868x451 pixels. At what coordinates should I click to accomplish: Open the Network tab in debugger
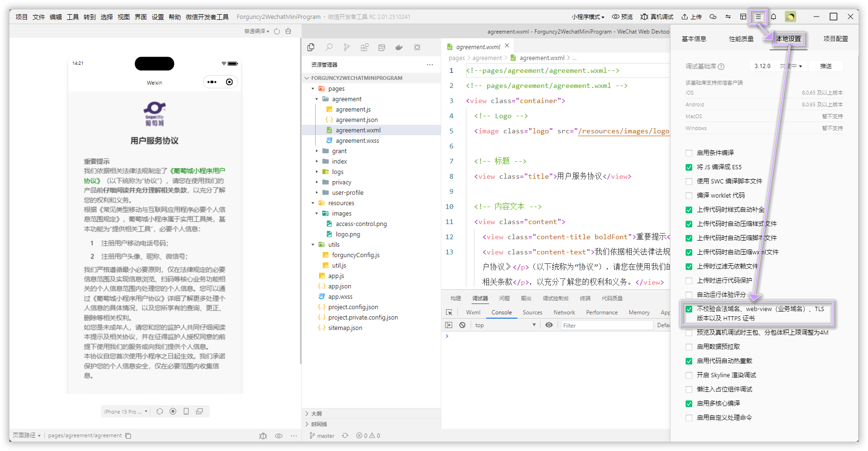point(564,312)
